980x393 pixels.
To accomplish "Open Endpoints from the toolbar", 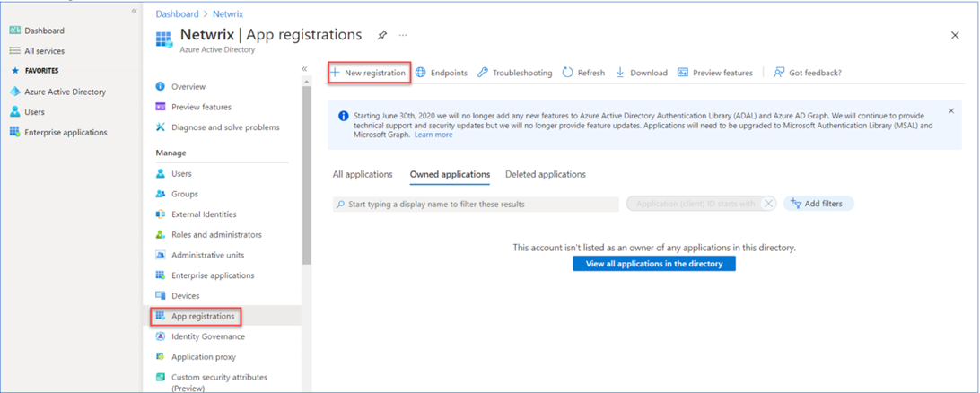I will pyautogui.click(x=442, y=73).
